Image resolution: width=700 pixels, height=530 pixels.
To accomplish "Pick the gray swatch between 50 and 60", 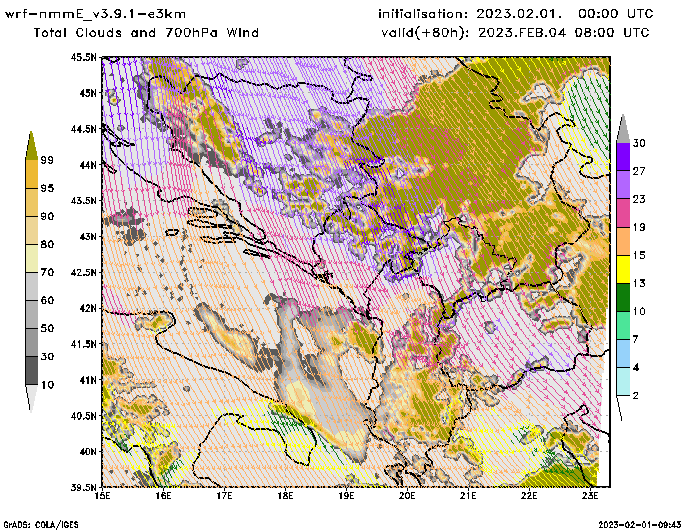I will [31, 315].
